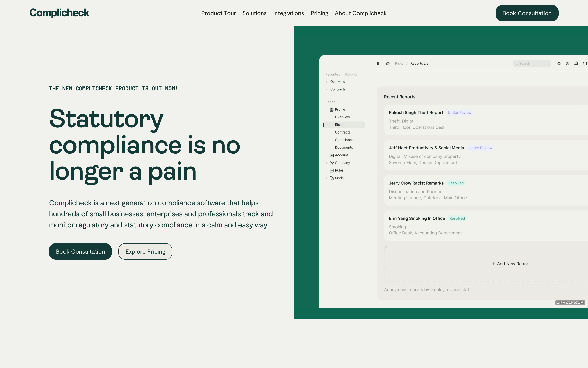This screenshot has height=368, width=588.
Task: Click Book Consultation in the header
Action: click(x=527, y=13)
